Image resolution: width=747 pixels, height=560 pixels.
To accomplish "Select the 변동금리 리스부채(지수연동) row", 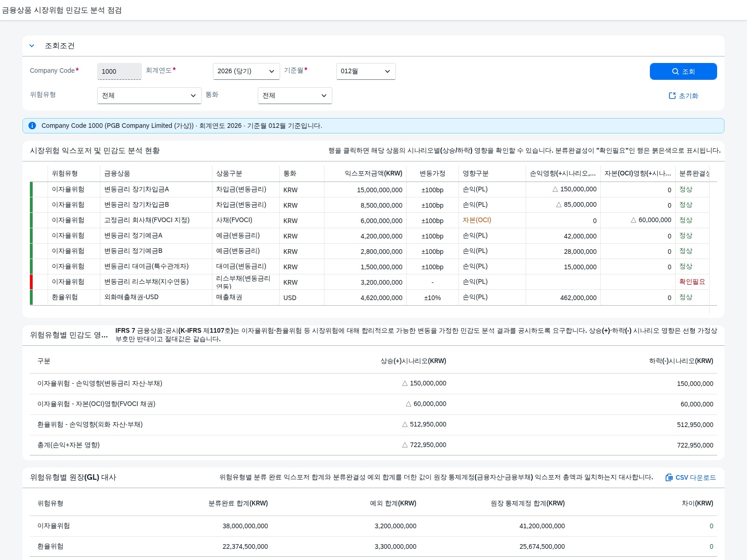I will (x=370, y=282).
